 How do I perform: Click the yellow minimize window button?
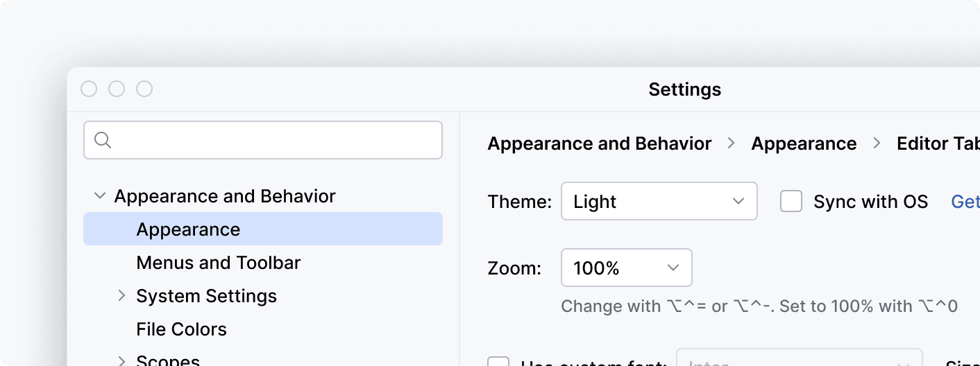(117, 89)
